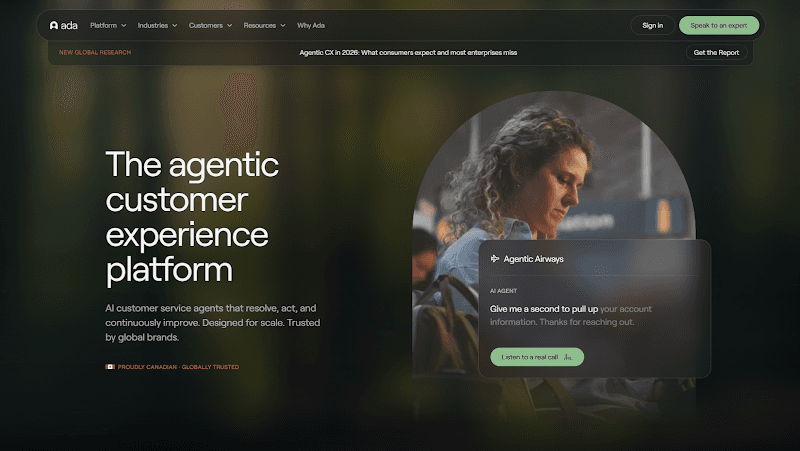Click the Sign in button
Viewport: 800px width, 451px height.
[x=653, y=26]
